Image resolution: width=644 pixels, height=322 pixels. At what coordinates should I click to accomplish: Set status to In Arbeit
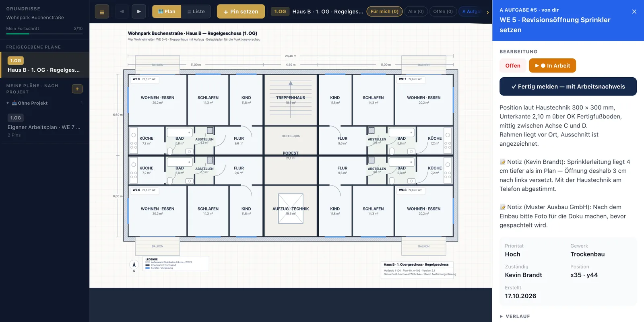coord(552,66)
